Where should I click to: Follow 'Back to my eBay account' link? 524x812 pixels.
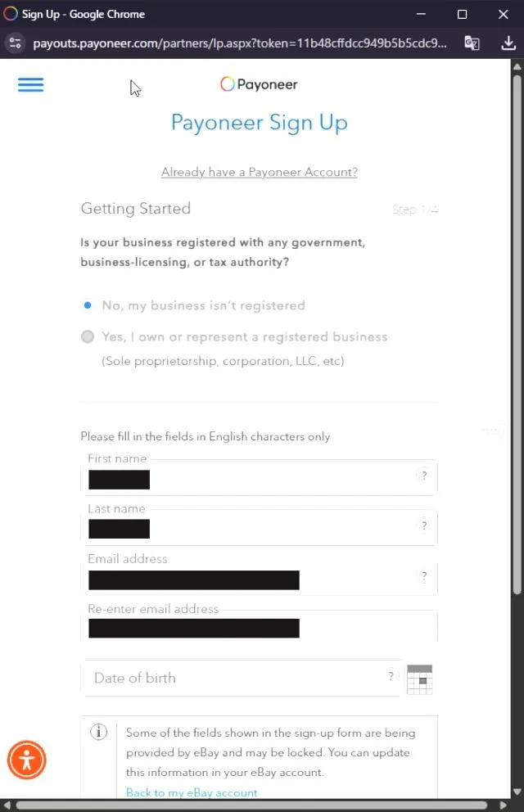[x=192, y=792]
